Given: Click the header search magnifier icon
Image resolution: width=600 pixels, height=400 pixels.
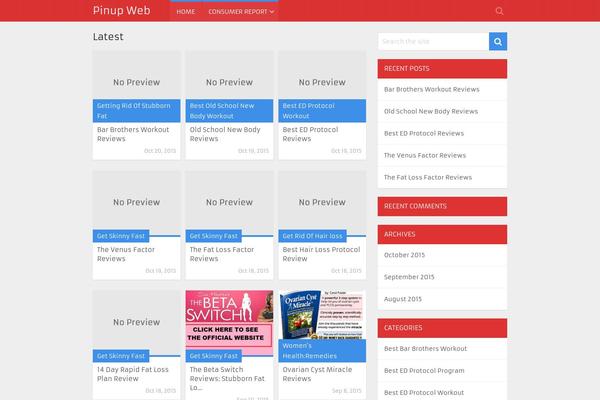Looking at the screenshot, I should point(499,11).
